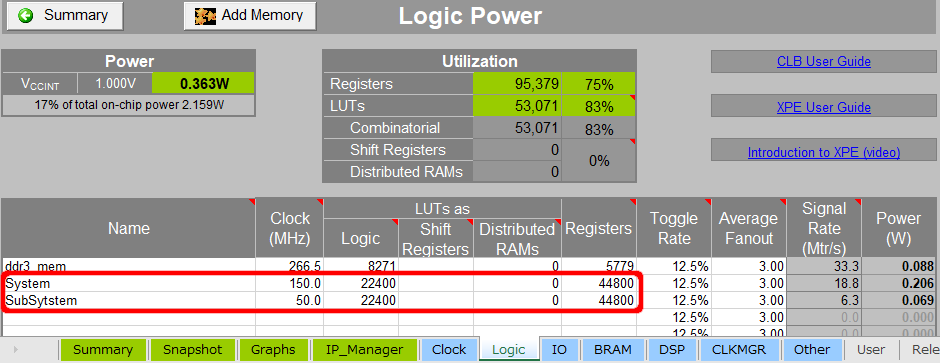Image resolution: width=940 pixels, height=363 pixels.
Task: Click the 0.363W VCCINT power cell
Action: tap(203, 83)
